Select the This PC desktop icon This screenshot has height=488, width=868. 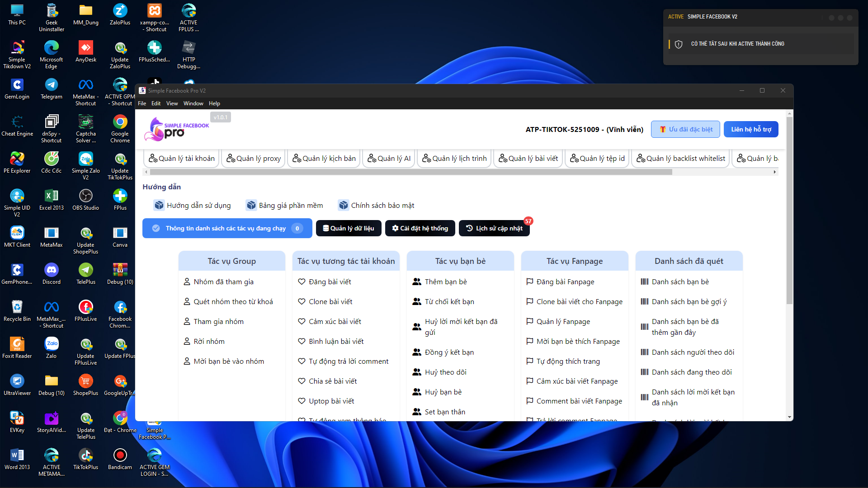17,14
